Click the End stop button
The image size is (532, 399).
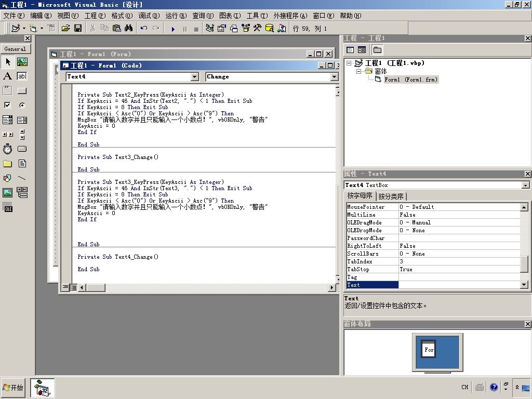pos(196,29)
